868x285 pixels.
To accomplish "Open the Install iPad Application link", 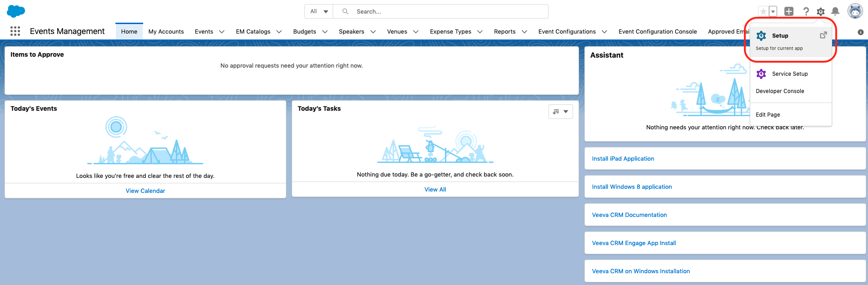I will (623, 159).
